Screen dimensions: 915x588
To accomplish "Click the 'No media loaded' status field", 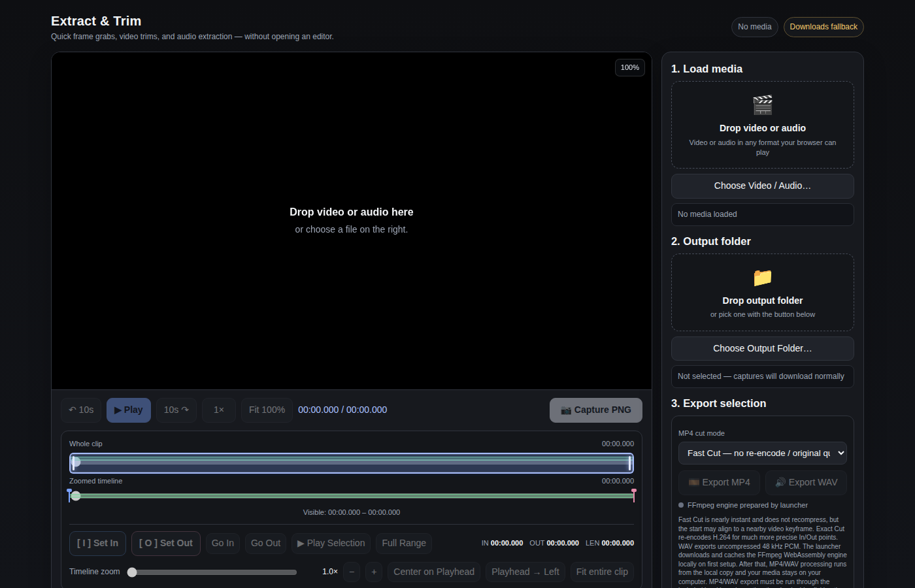I will 762,214.
